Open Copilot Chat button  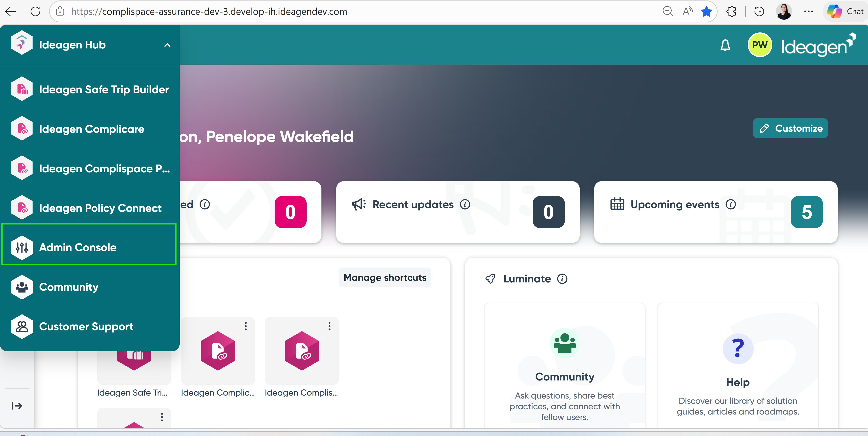tap(846, 11)
